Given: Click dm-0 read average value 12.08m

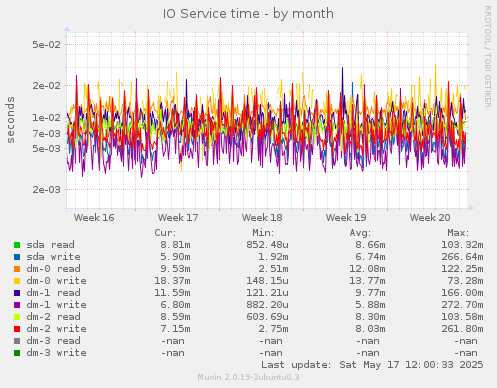Looking at the screenshot, I should (x=367, y=269).
